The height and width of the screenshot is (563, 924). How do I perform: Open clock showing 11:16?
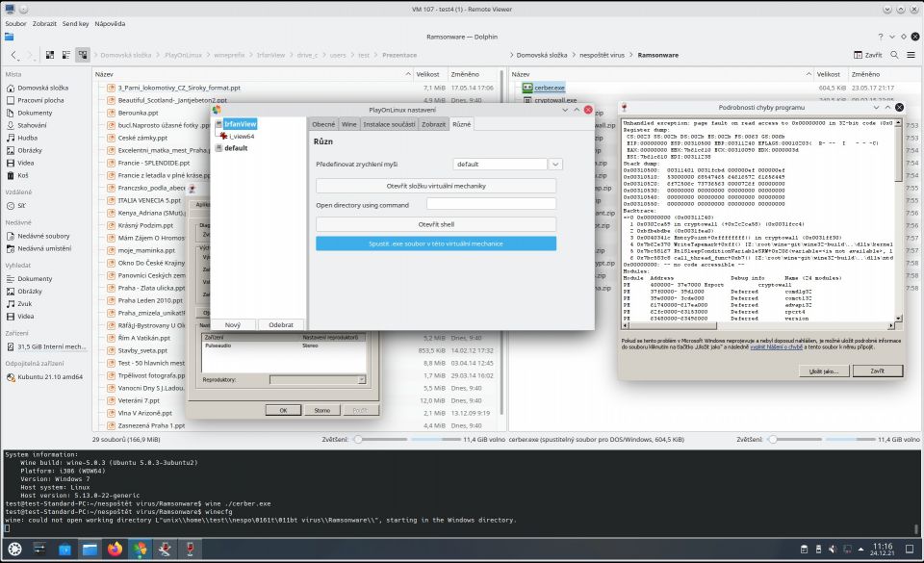pyautogui.click(x=883, y=550)
